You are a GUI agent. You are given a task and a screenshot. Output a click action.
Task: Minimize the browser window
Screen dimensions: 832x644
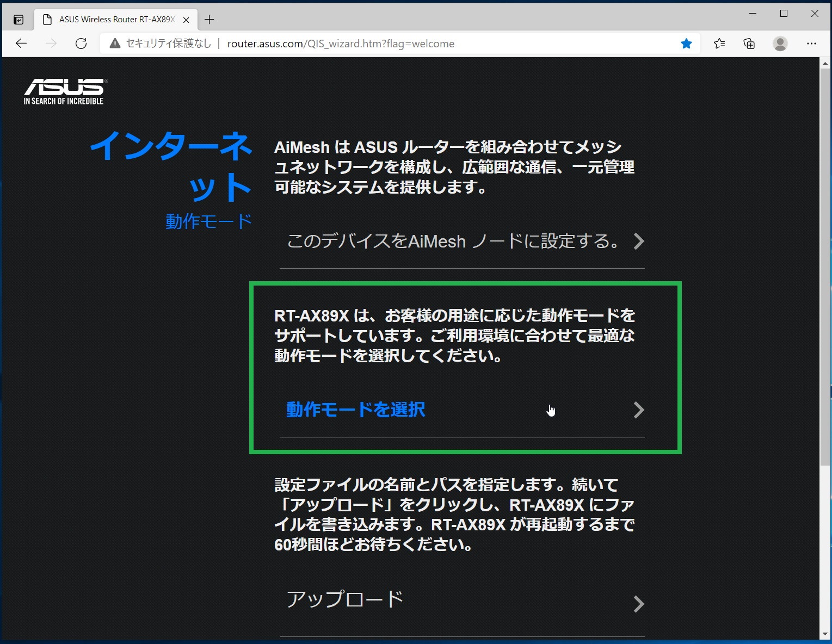click(x=753, y=14)
